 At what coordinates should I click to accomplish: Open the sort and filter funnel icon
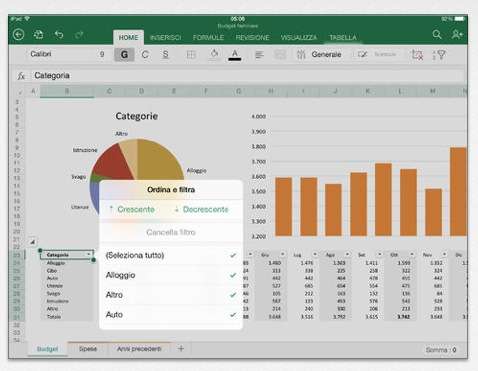[439, 55]
